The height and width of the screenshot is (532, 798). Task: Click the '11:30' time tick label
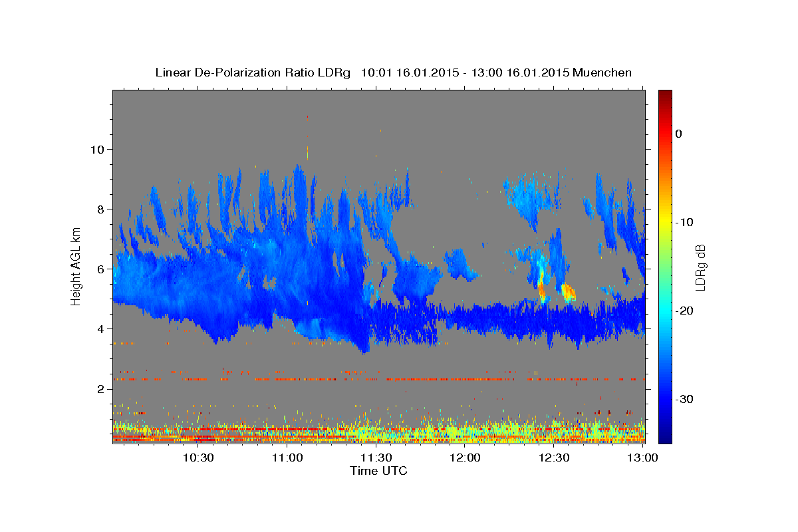pos(376,458)
